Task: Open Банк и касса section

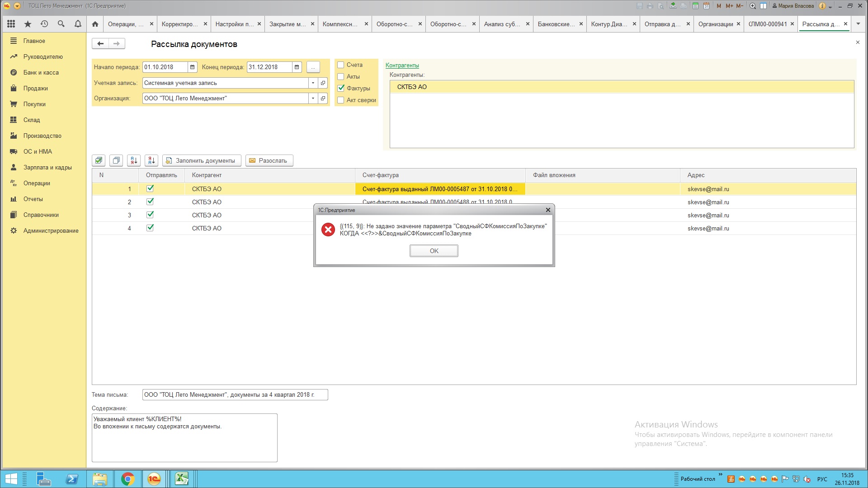Action: click(41, 72)
